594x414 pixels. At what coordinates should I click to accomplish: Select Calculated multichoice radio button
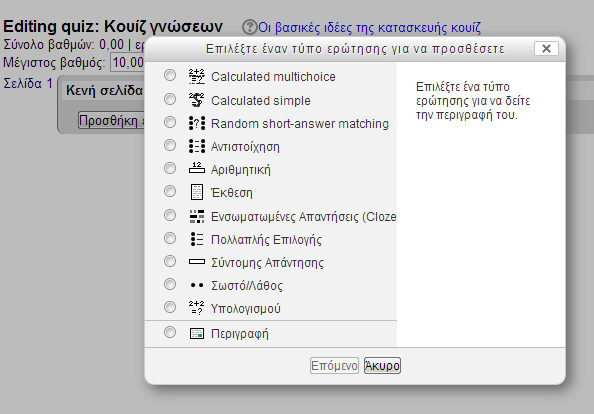[170, 75]
